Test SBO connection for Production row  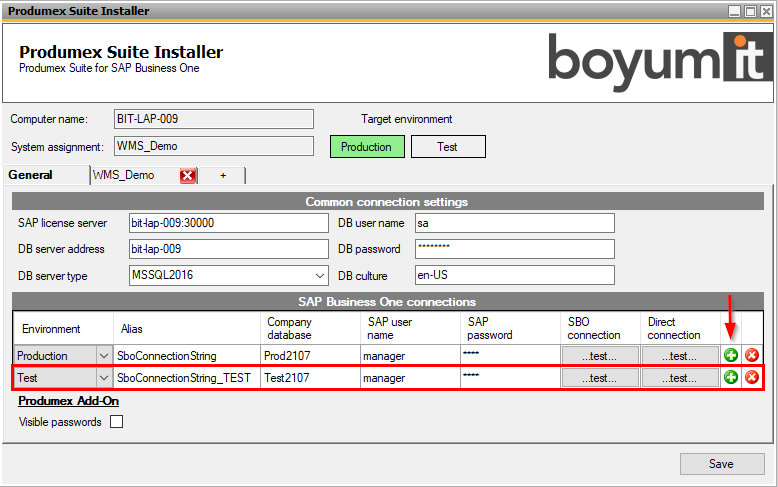tap(599, 355)
